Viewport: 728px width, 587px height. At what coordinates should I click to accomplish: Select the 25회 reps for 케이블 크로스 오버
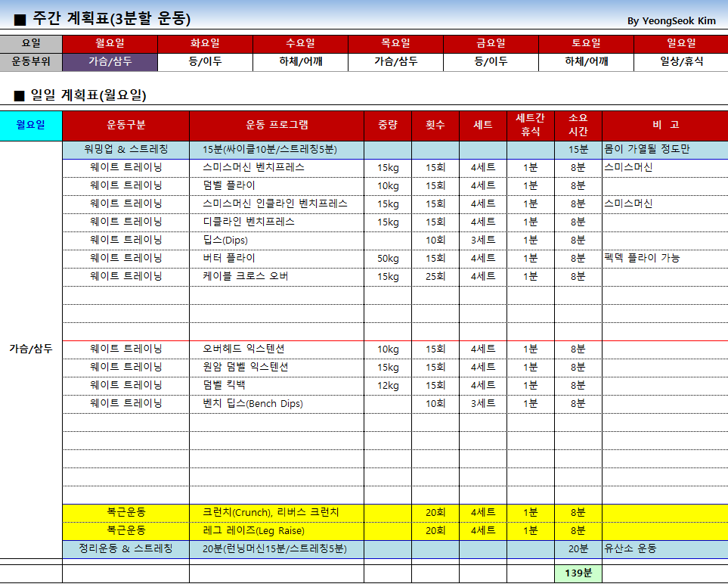435,277
